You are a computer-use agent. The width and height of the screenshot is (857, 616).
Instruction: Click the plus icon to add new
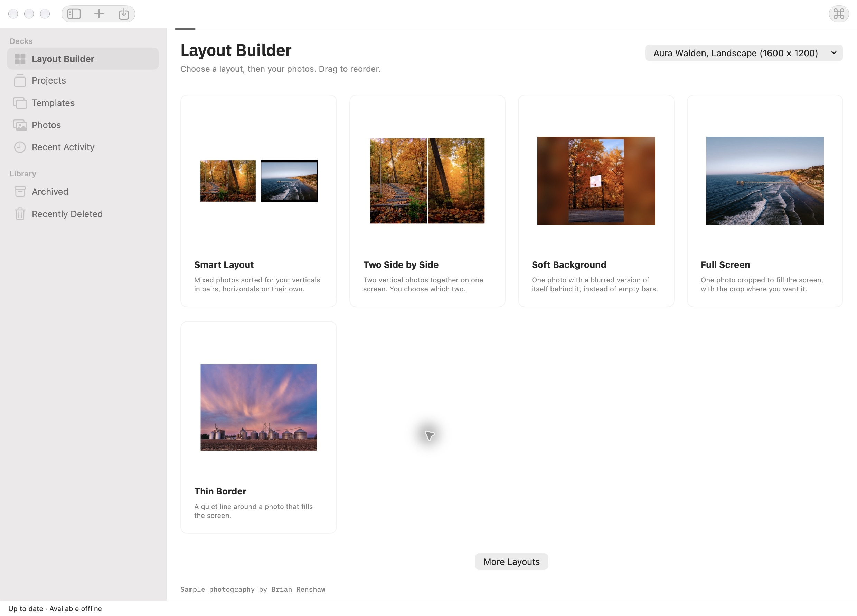(99, 14)
